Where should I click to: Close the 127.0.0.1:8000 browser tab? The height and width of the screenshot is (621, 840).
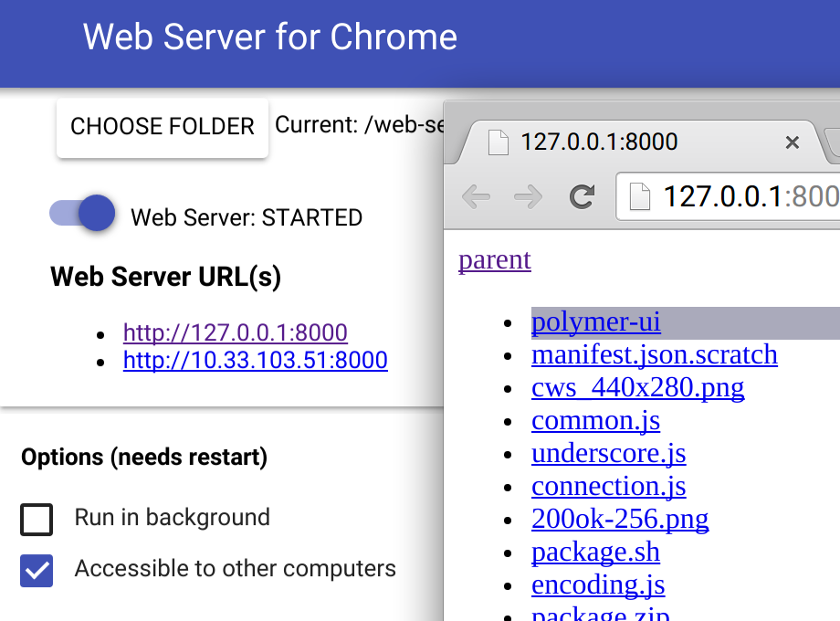click(792, 142)
